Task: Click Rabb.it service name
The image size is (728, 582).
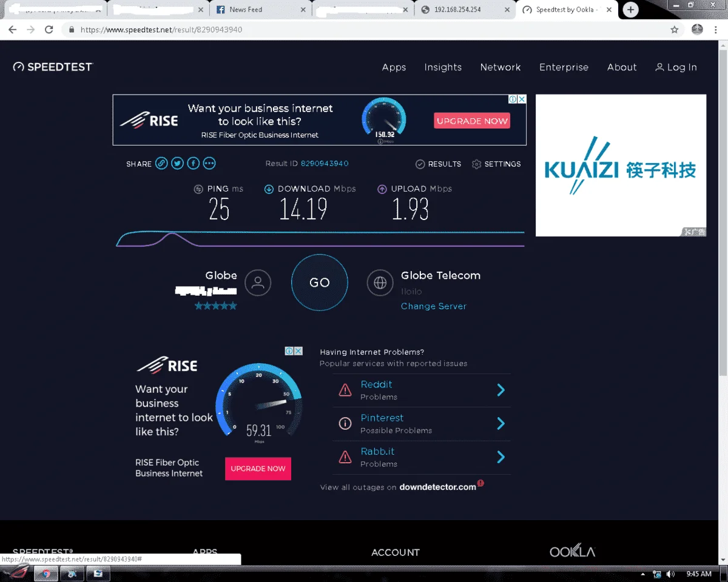Action: (377, 451)
